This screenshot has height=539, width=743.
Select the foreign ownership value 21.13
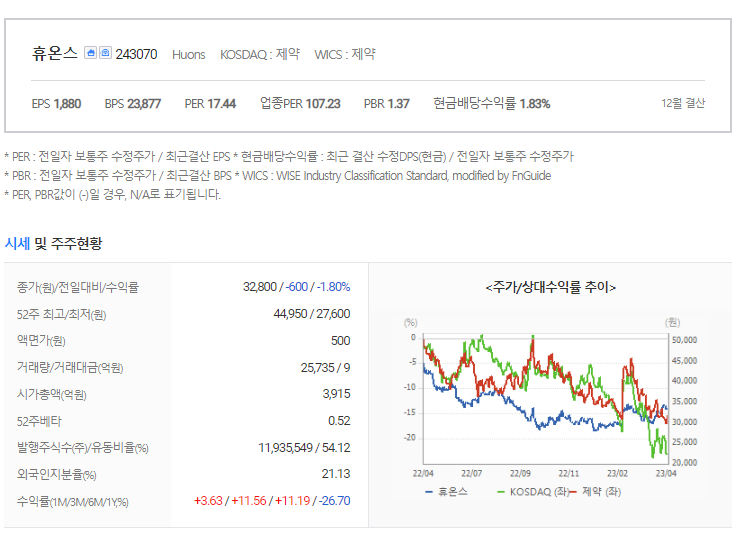[x=336, y=474]
